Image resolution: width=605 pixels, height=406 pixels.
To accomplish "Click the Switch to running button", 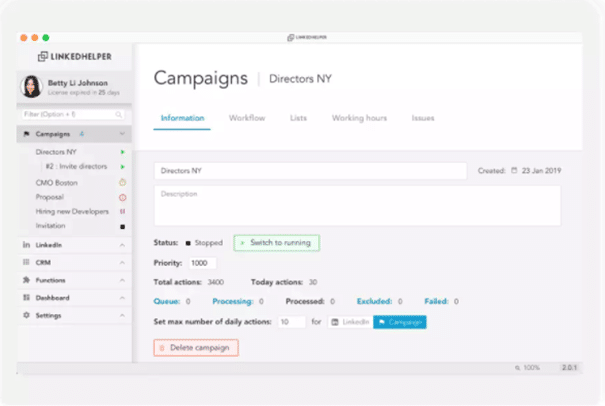I will pyautogui.click(x=277, y=243).
